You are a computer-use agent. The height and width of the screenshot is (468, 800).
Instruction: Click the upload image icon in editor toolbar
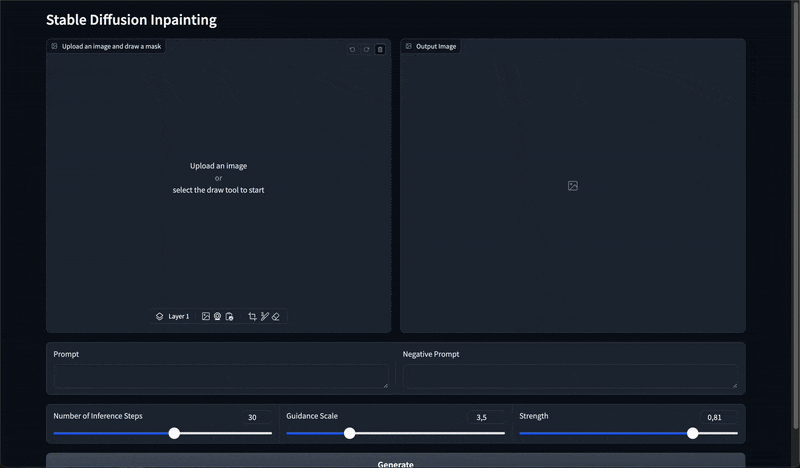pyautogui.click(x=206, y=316)
